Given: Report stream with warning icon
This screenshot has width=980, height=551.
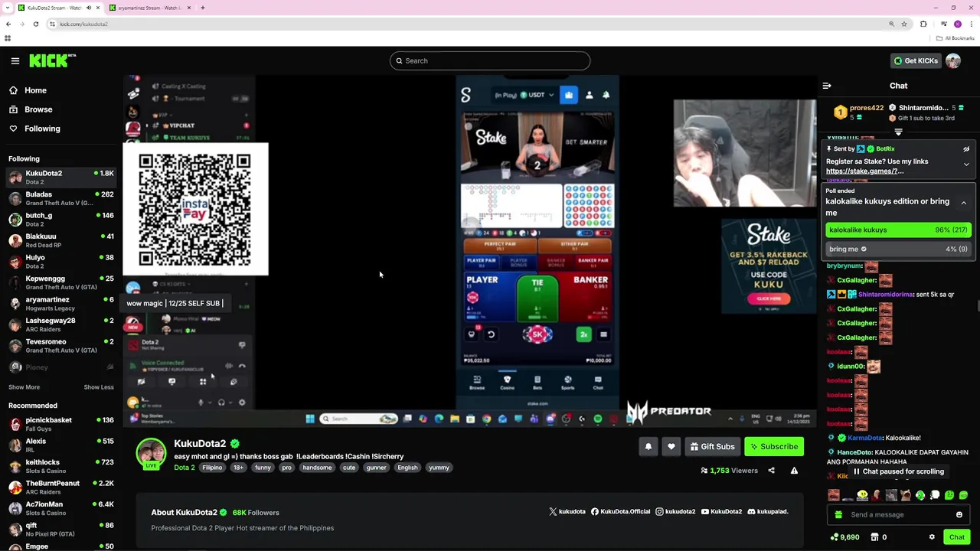Looking at the screenshot, I should coord(794,471).
